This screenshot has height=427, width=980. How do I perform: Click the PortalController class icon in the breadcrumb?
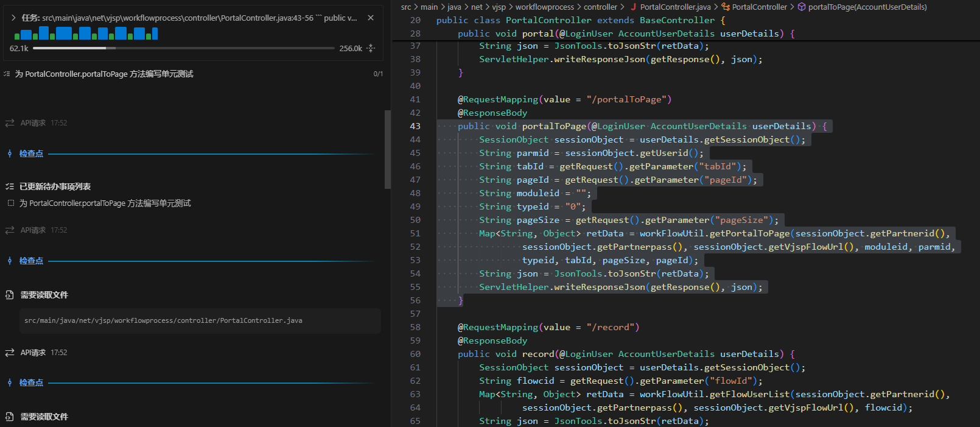(726, 7)
